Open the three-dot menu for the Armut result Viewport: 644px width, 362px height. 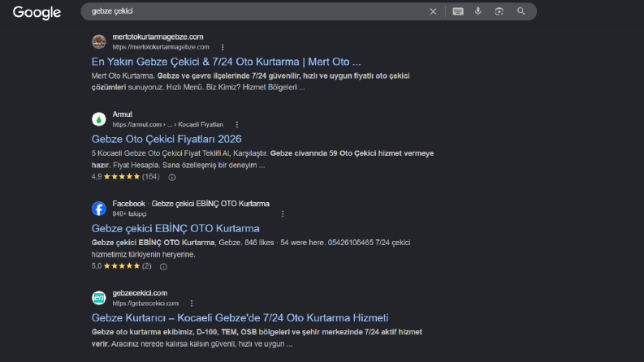coord(237,124)
